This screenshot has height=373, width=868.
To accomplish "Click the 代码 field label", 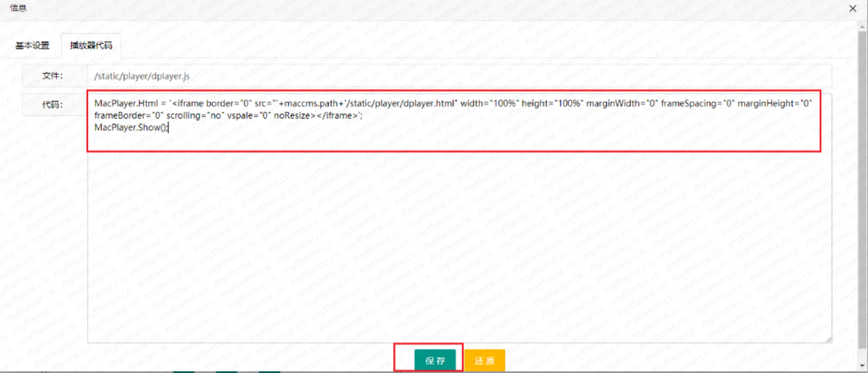I will [52, 105].
